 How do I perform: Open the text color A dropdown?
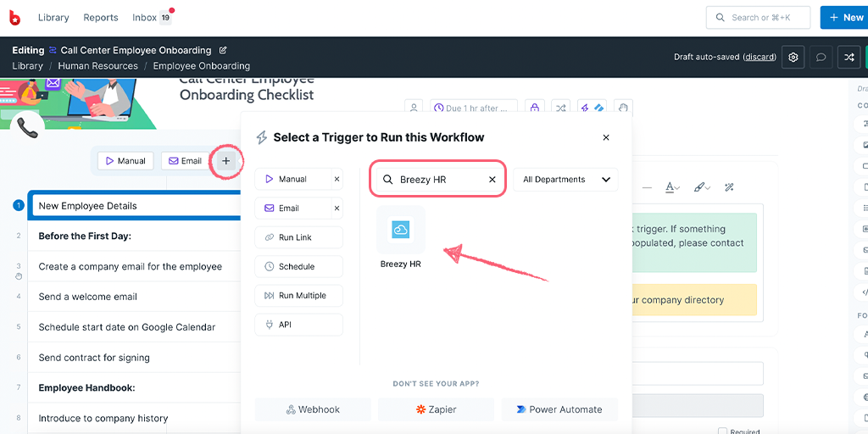(672, 187)
